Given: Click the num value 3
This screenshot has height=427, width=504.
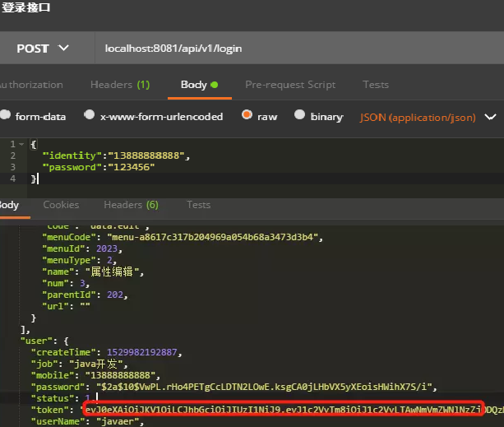Looking at the screenshot, I should [82, 283].
